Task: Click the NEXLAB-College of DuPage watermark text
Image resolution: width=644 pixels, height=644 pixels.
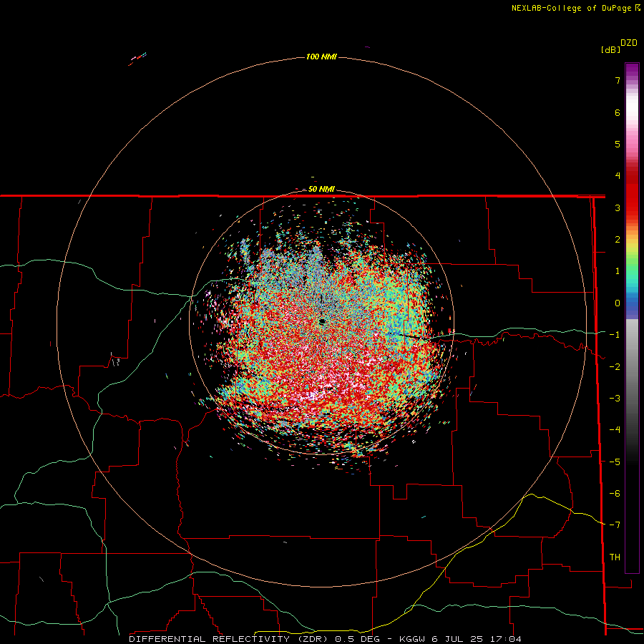Action: [x=571, y=8]
